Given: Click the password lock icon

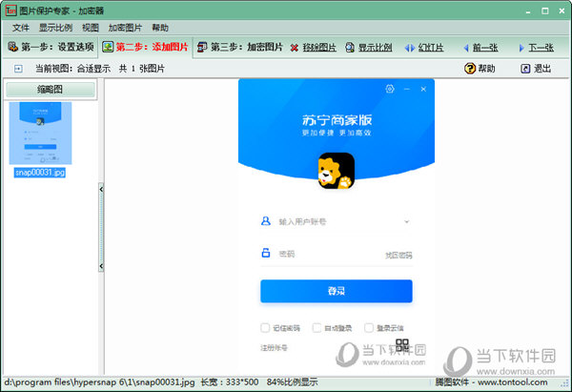Looking at the screenshot, I should click(266, 253).
